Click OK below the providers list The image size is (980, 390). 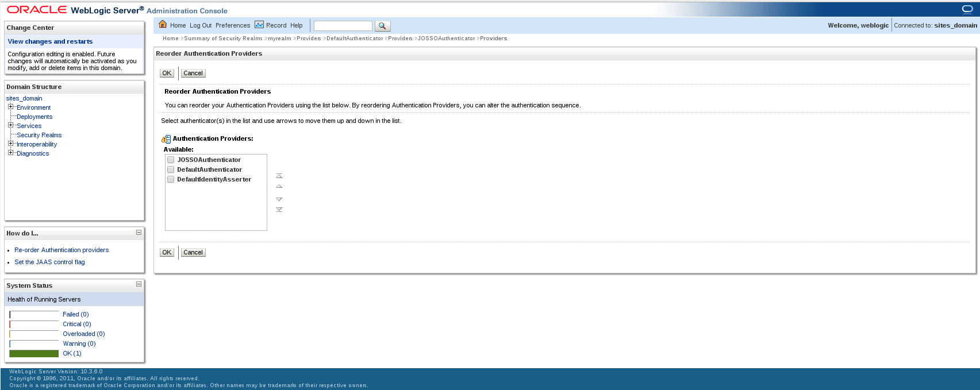pyautogui.click(x=167, y=252)
